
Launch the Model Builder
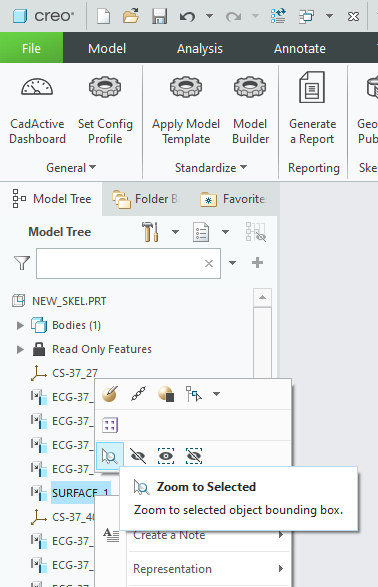[250, 111]
